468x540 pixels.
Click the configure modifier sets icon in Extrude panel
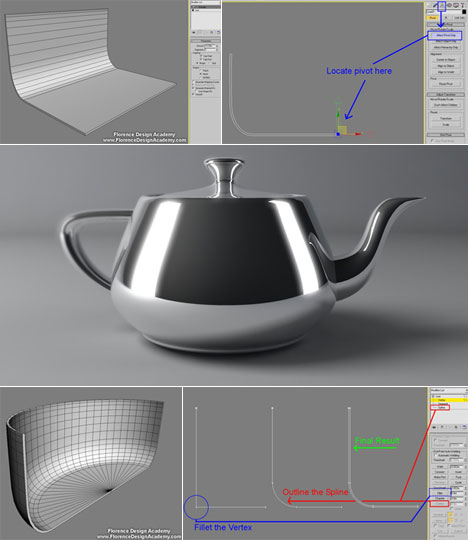218,32
